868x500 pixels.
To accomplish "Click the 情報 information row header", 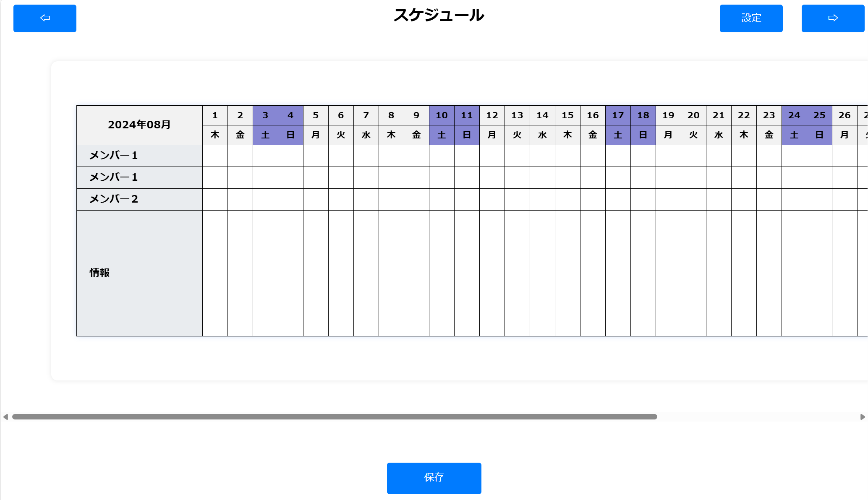I will [x=99, y=273].
